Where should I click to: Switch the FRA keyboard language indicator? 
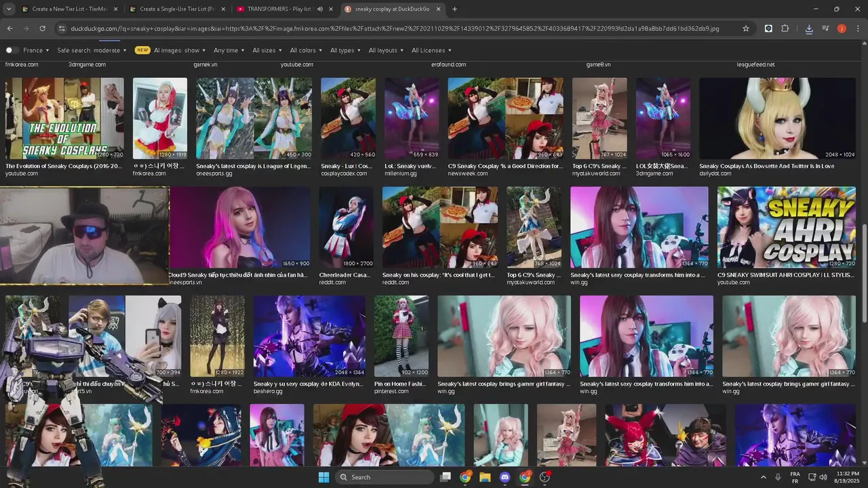pos(795,477)
